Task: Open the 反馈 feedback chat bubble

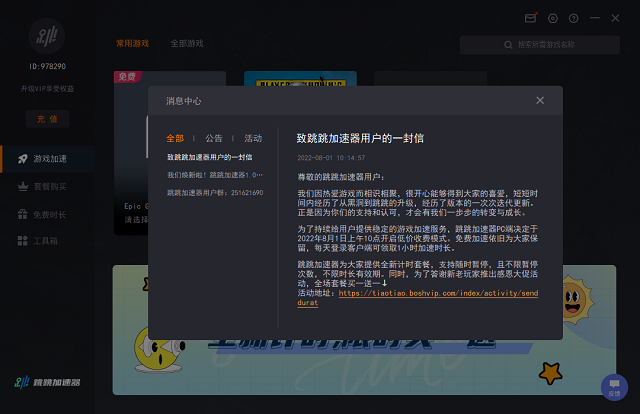Action: pos(614,387)
